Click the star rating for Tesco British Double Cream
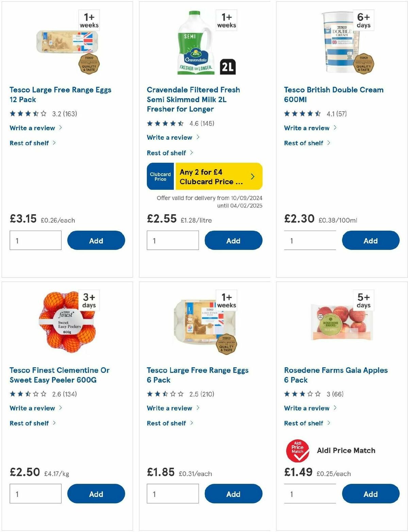408x532 pixels. click(301, 114)
